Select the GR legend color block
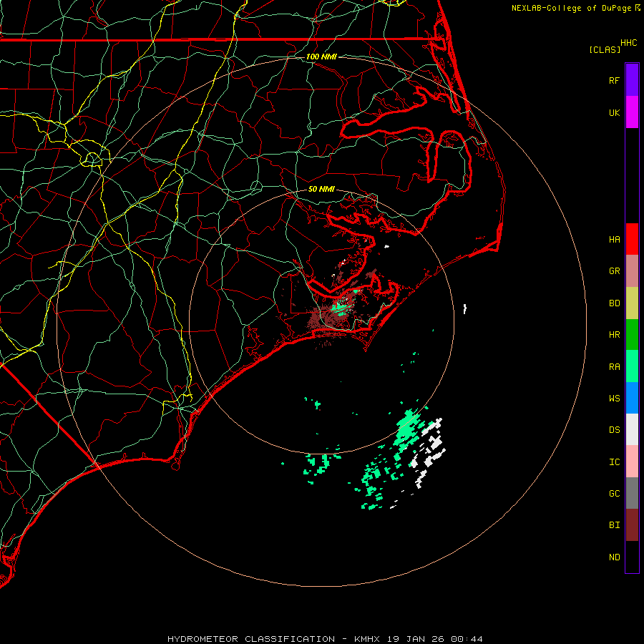Viewport: 644px width, 644px height. 632,271
